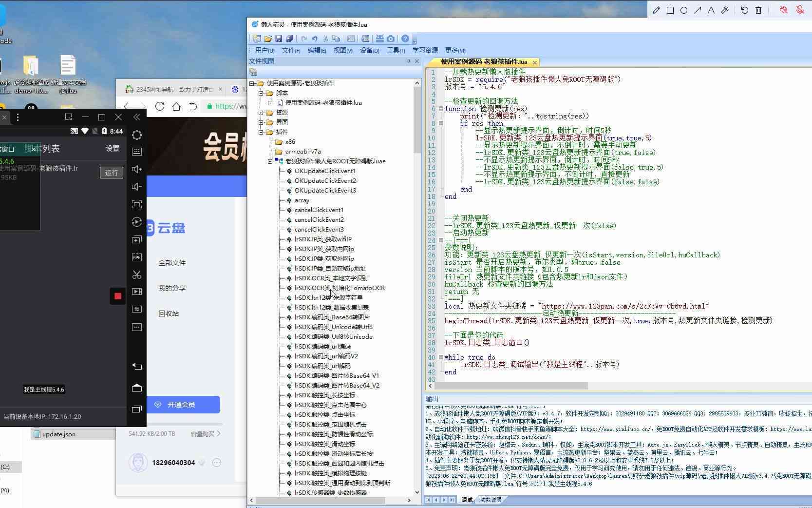Collapse the root project node 使用案例源码-老狼孩插件

[x=252, y=83]
